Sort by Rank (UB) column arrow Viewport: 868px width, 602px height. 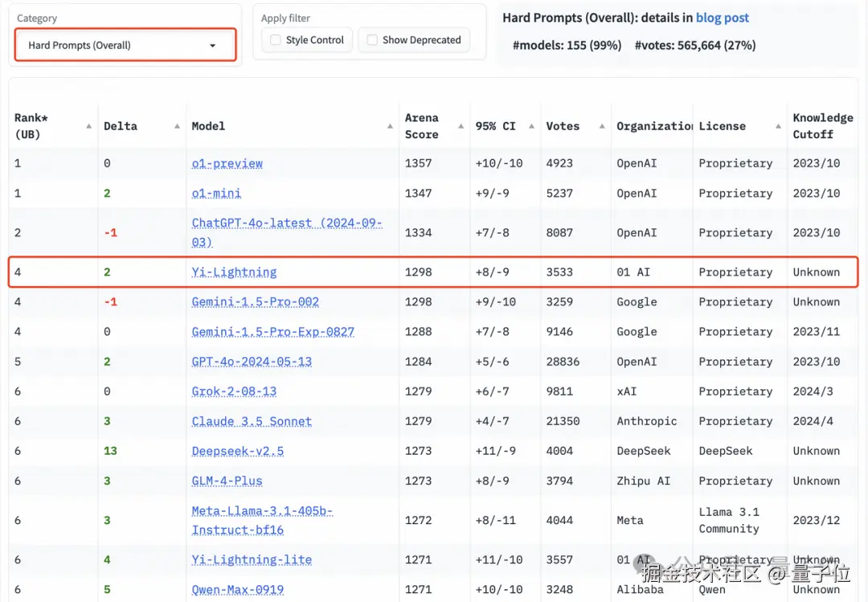point(88,126)
